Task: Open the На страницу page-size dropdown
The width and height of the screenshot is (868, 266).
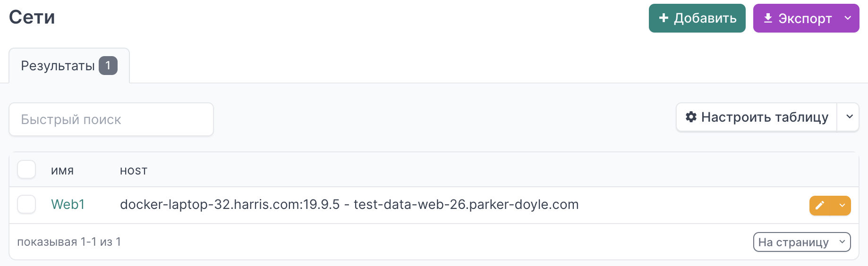Action: pyautogui.click(x=801, y=242)
